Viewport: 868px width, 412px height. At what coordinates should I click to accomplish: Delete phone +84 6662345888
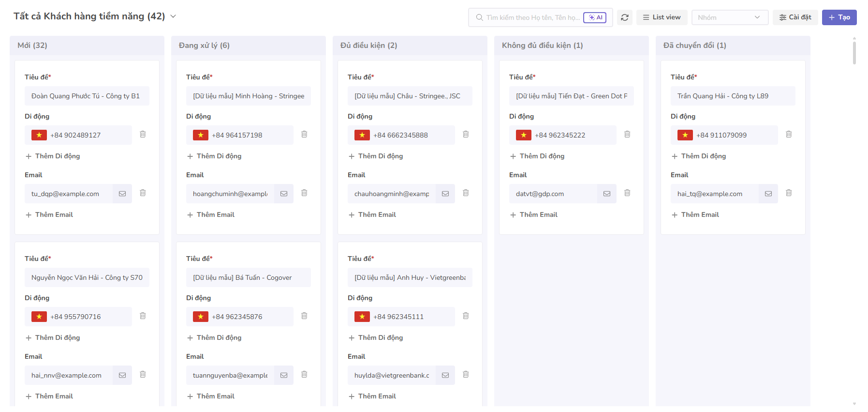(466, 135)
